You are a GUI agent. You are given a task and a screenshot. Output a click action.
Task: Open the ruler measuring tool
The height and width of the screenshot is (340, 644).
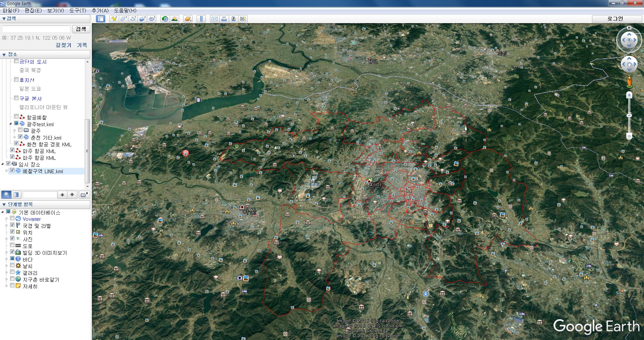pos(201,19)
